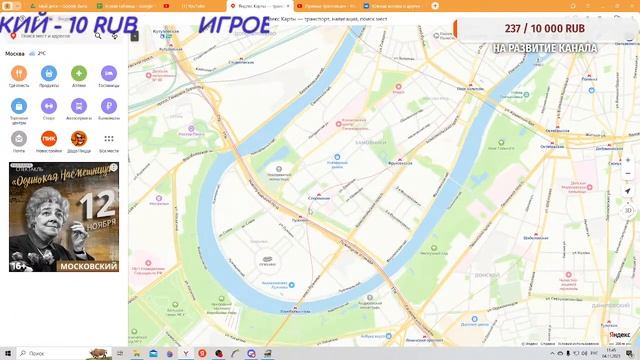Select the Усачёвский рынок marker
This screenshot has width=640, height=360.
(337, 157)
